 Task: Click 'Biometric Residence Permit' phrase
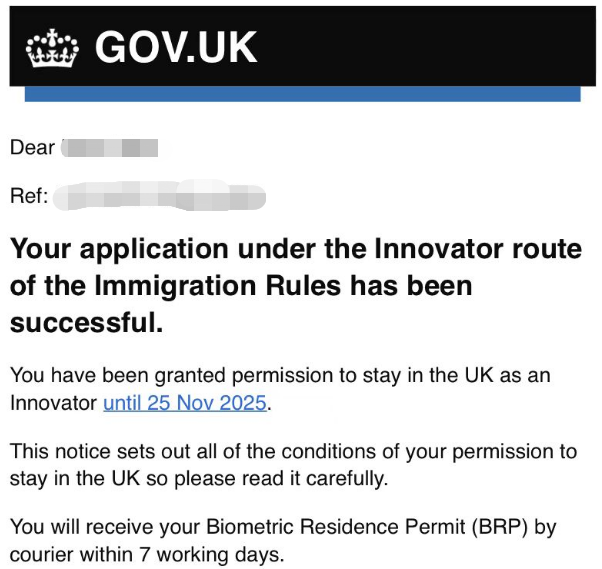336,526
